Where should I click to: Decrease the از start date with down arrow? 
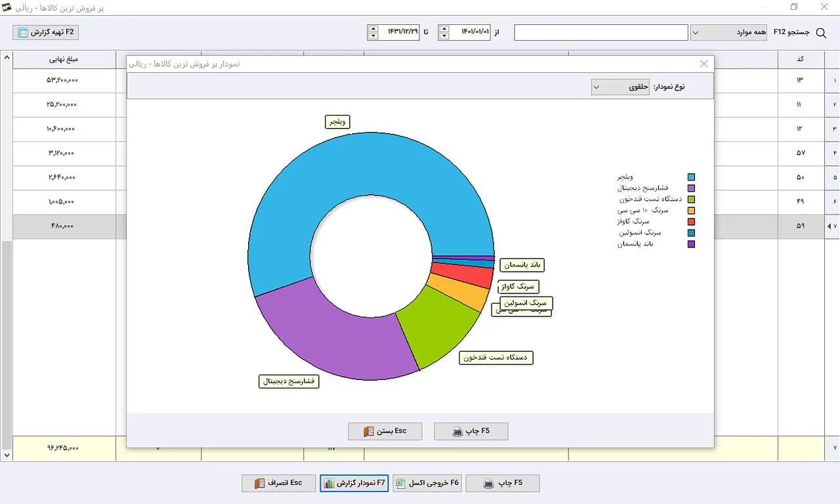point(444,36)
